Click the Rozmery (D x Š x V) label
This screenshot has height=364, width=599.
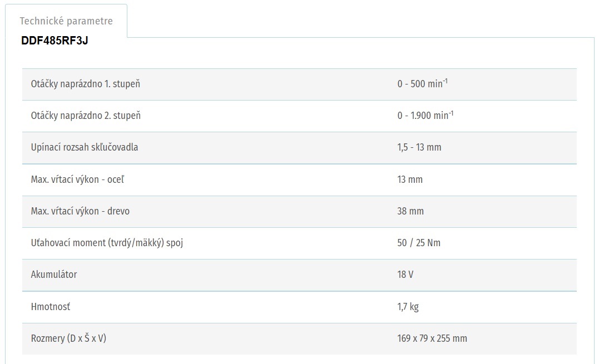coord(68,338)
